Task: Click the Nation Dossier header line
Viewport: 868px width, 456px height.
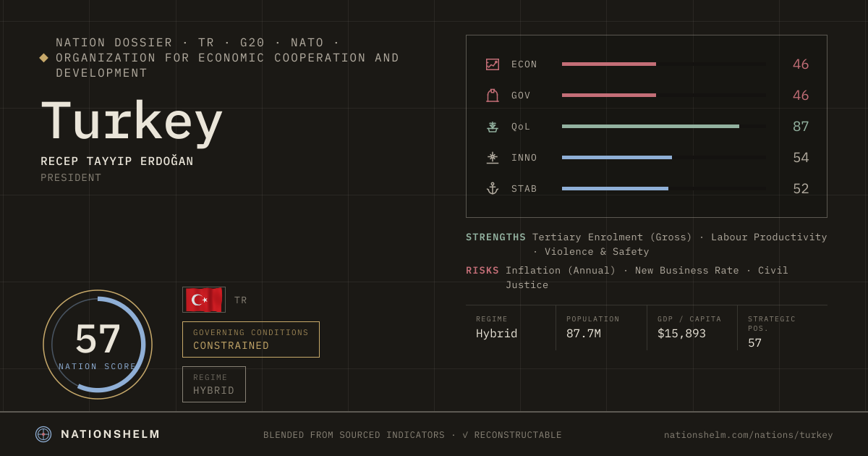Action: 228,58
